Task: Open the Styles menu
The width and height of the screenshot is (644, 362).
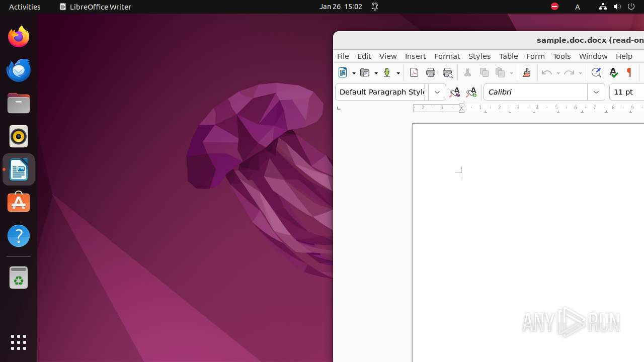Action: pyautogui.click(x=479, y=56)
